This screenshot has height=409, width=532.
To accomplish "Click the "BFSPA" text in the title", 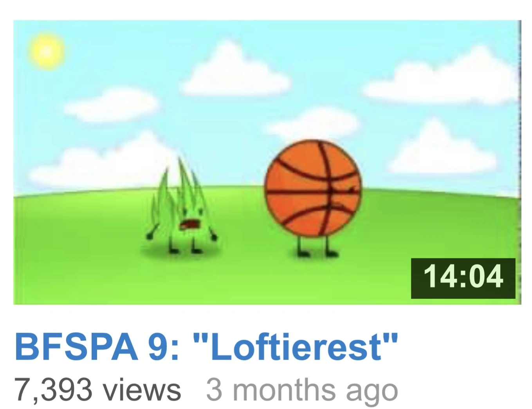I will point(76,347).
